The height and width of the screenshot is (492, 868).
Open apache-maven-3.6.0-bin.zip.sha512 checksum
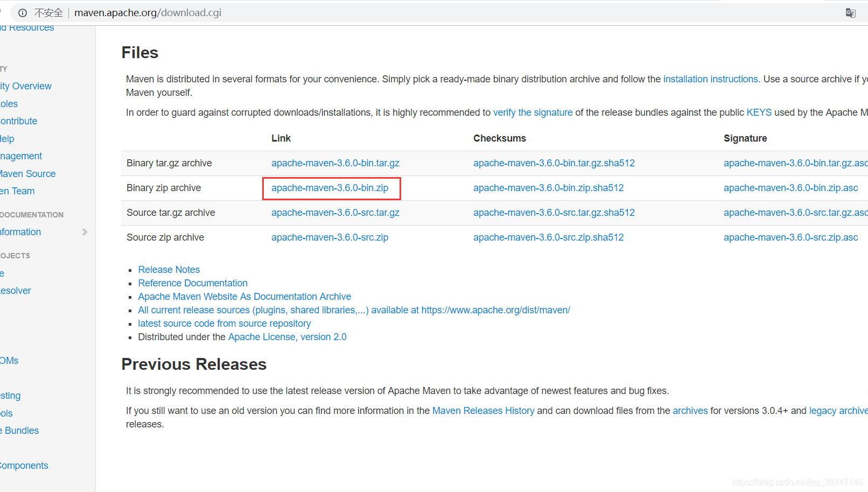548,188
